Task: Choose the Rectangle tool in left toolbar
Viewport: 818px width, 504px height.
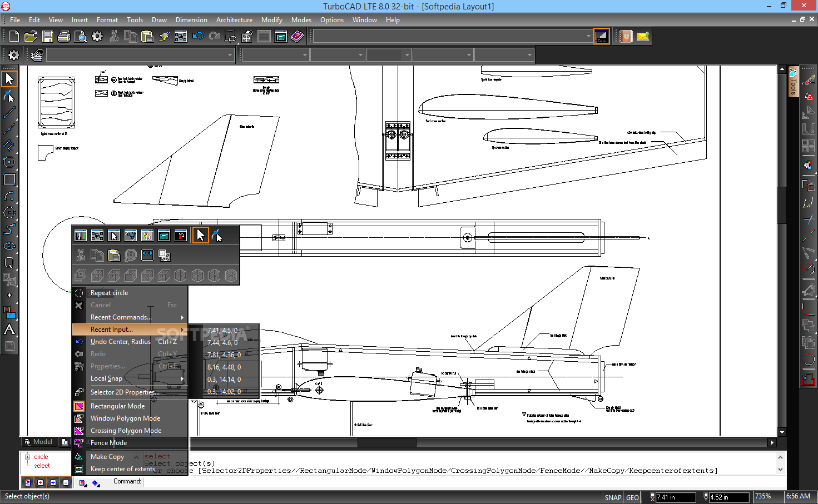Action: (9, 179)
